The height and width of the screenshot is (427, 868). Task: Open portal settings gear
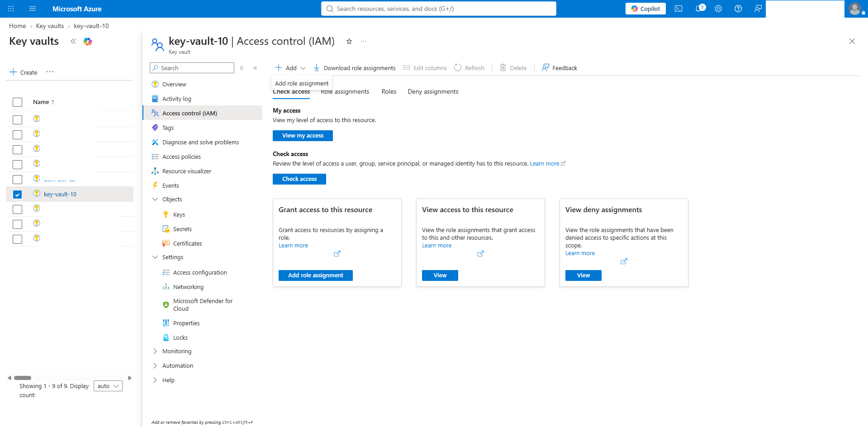point(718,9)
